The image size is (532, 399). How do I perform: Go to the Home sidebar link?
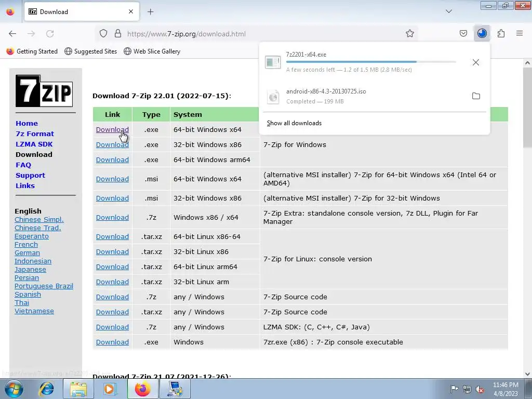26,124
